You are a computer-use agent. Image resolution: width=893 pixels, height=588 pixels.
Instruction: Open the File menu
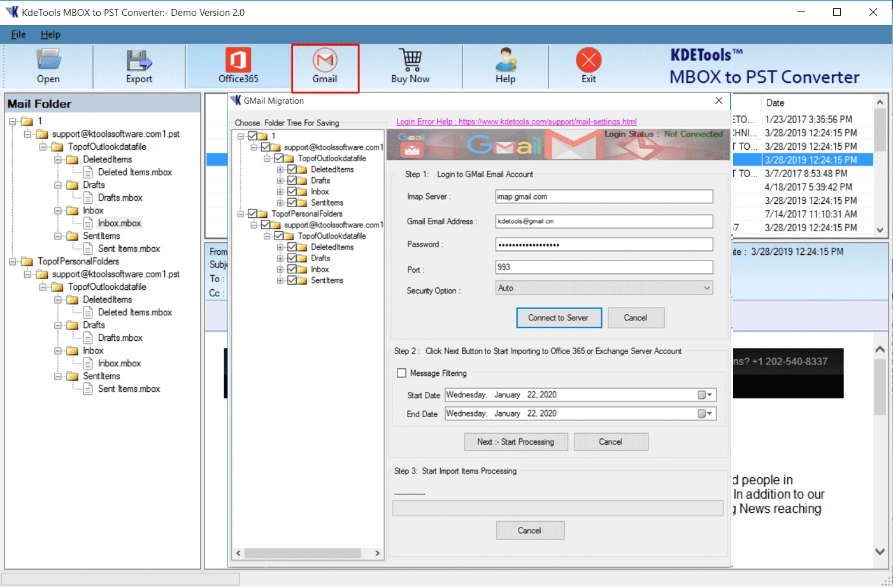[x=18, y=34]
